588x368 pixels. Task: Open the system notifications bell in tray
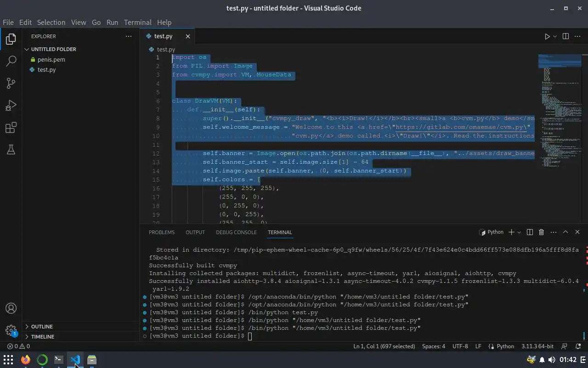coord(542,360)
